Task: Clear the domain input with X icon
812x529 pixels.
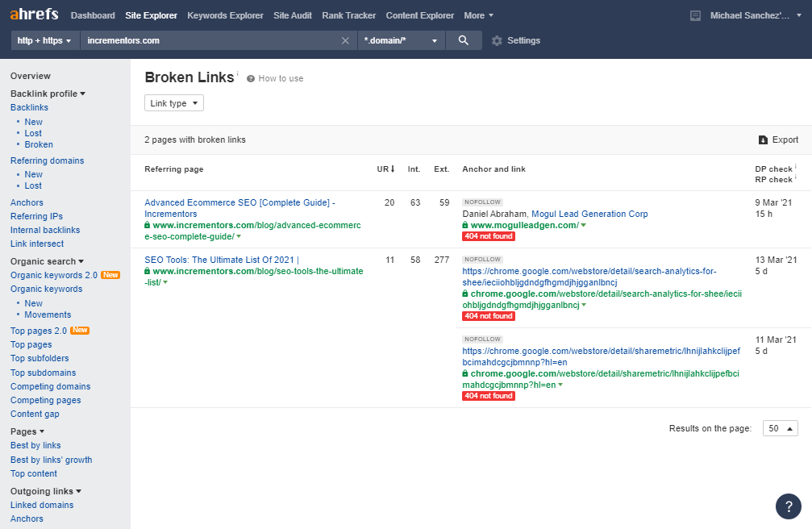Action: (x=345, y=40)
